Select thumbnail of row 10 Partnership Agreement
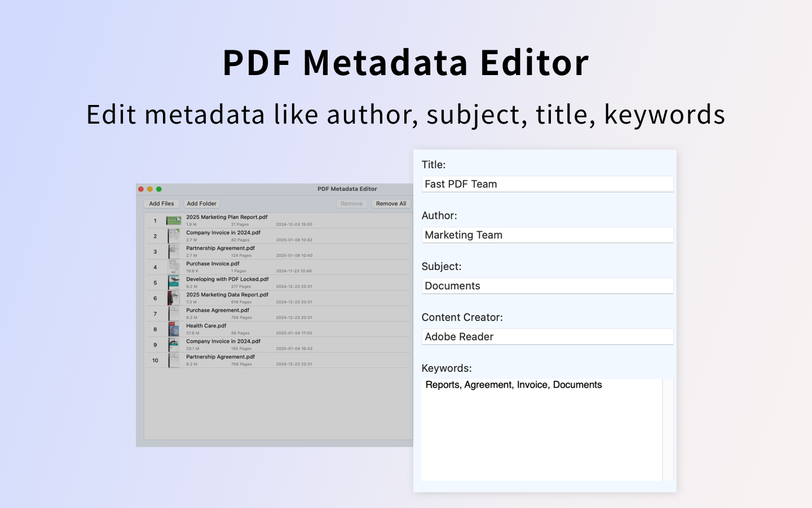 point(174,360)
